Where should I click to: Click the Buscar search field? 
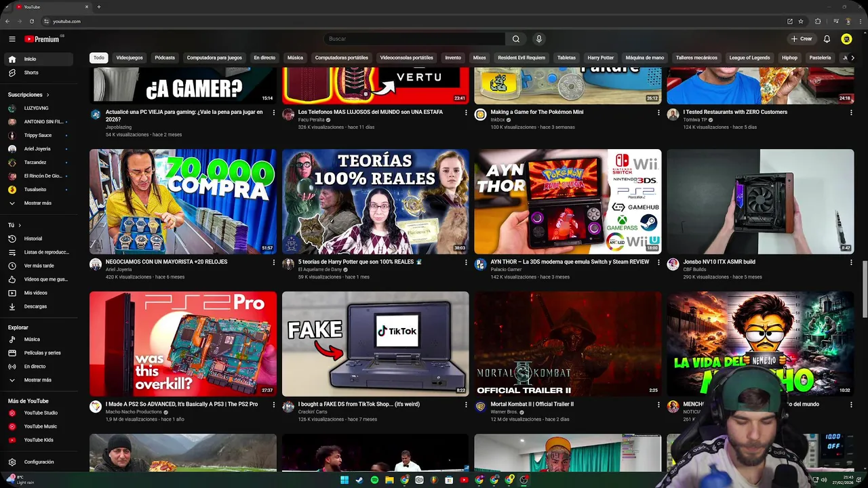(x=414, y=39)
